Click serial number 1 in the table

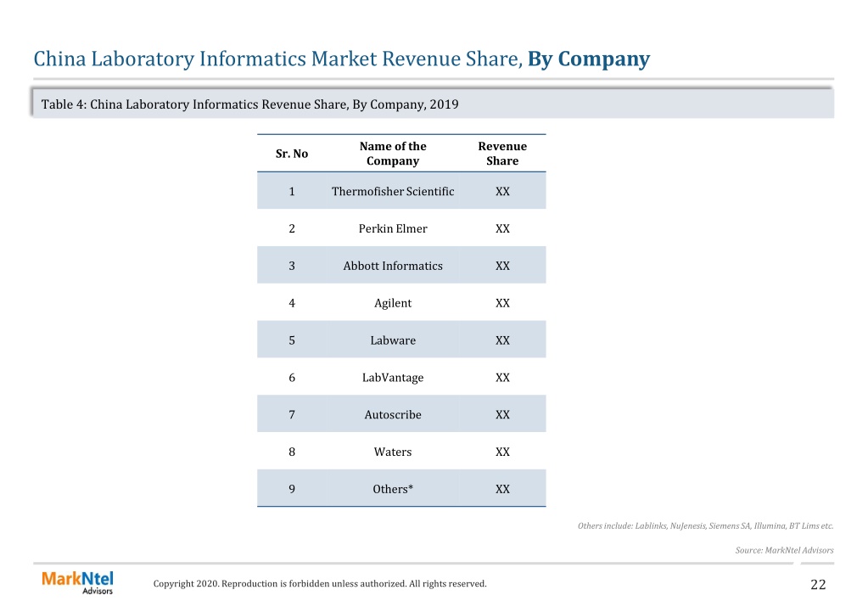pyautogui.click(x=292, y=191)
